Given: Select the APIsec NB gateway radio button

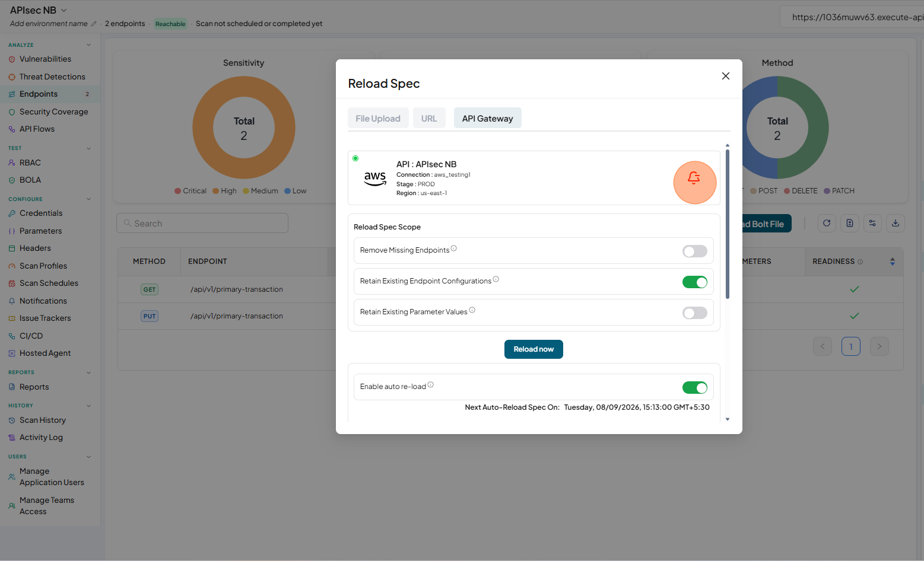Looking at the screenshot, I should point(355,158).
